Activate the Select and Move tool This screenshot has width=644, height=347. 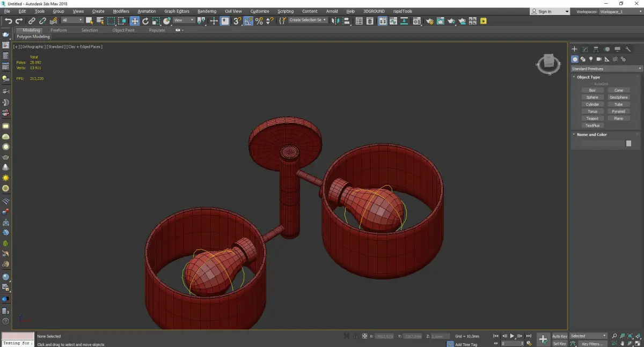[x=135, y=21]
